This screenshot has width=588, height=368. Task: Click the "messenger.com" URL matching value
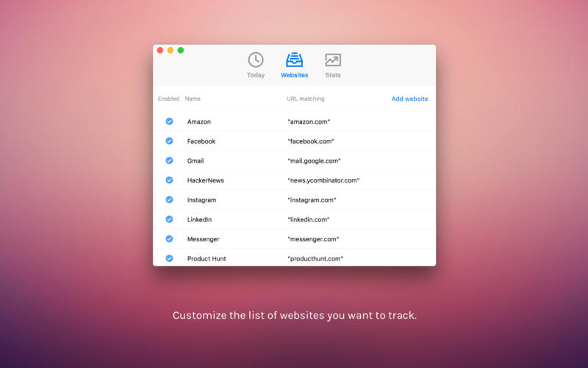click(313, 238)
